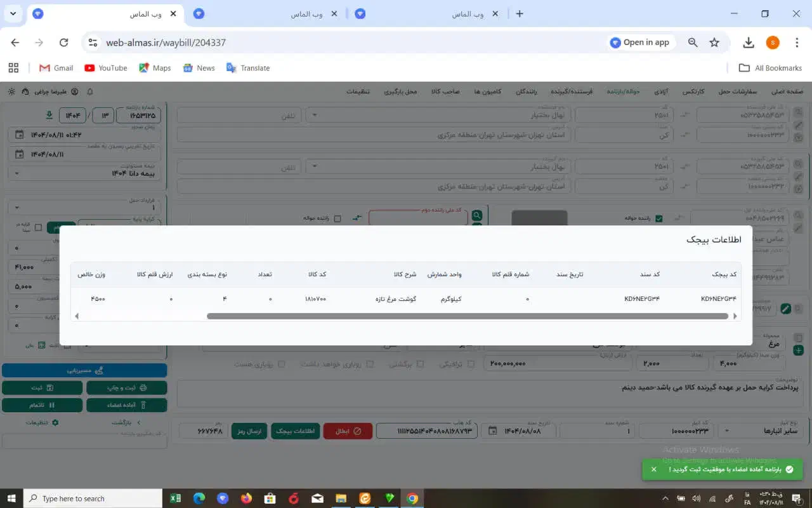Screen dimensions: 812x508
Task: Click the وزن خالص value 4500
Action: click(98, 298)
